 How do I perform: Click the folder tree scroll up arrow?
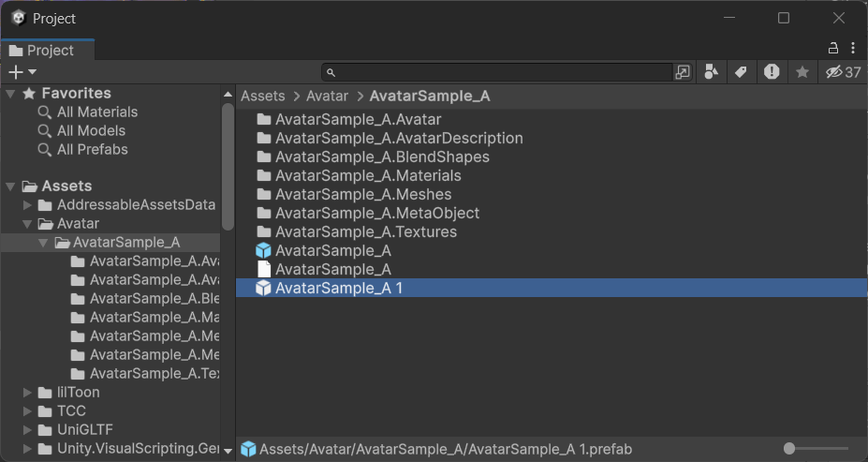(228, 95)
